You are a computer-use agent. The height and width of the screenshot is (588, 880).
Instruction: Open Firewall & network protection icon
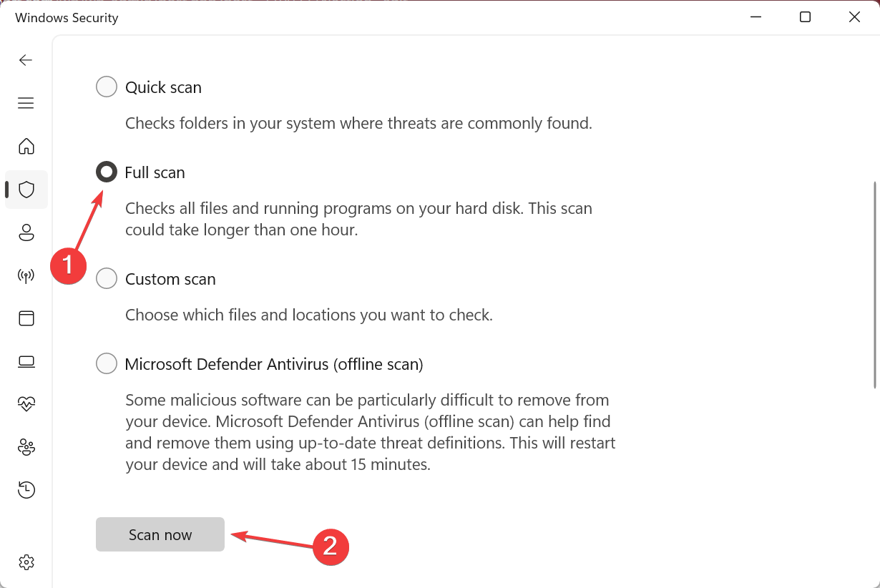point(26,275)
